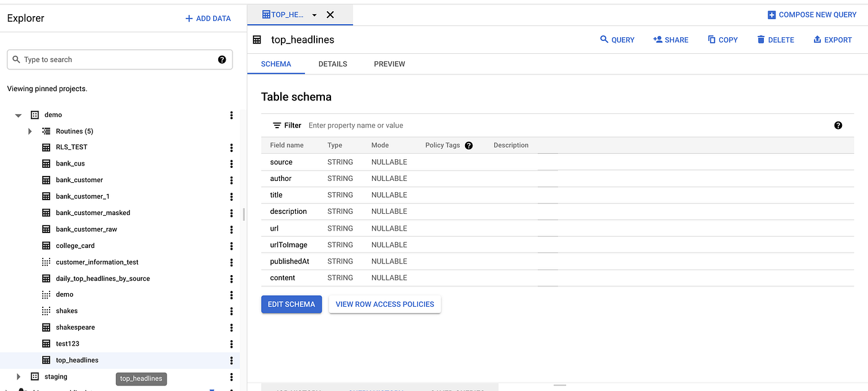Open more options for bank_customer_masked table
Screen dimensions: 868x391
coord(231,213)
